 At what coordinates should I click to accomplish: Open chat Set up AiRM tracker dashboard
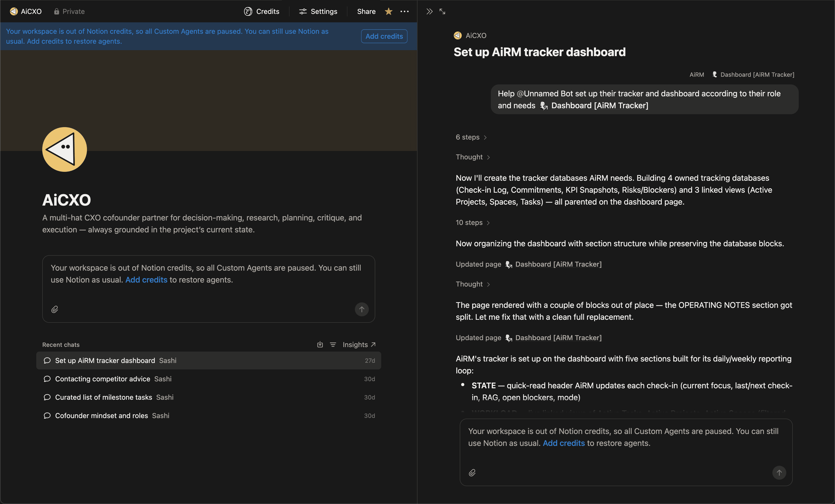[209, 360]
